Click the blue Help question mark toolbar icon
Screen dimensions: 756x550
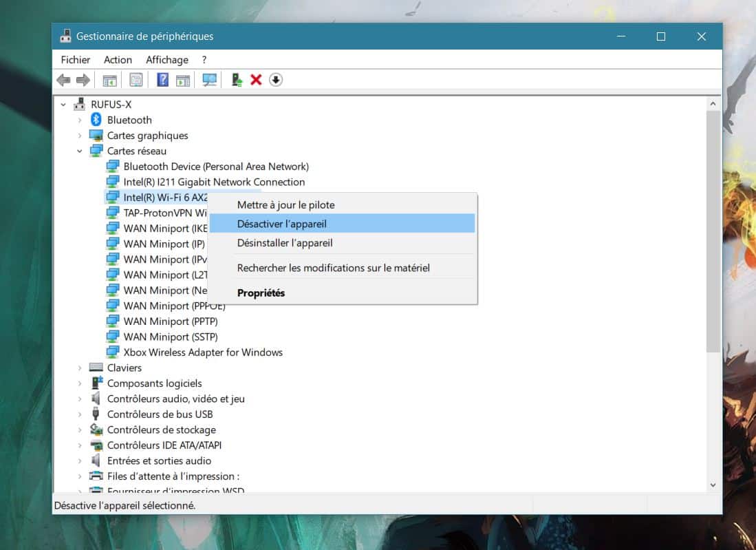[x=162, y=80]
